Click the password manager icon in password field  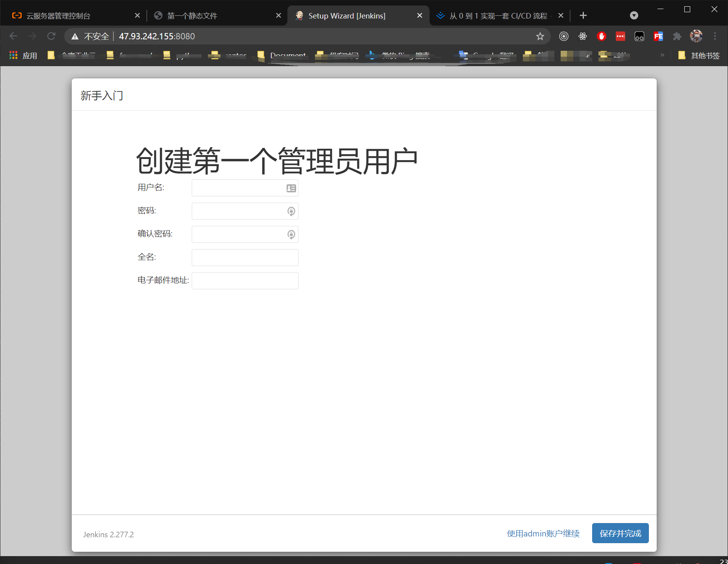291,211
